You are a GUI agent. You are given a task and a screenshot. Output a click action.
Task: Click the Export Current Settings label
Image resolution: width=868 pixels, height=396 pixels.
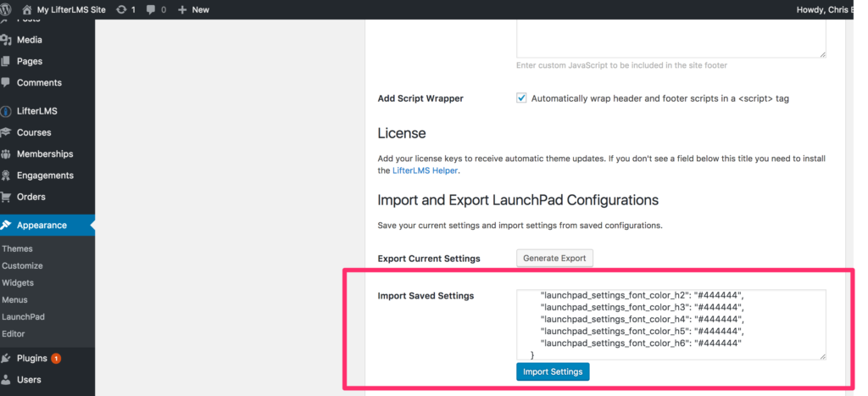point(429,259)
